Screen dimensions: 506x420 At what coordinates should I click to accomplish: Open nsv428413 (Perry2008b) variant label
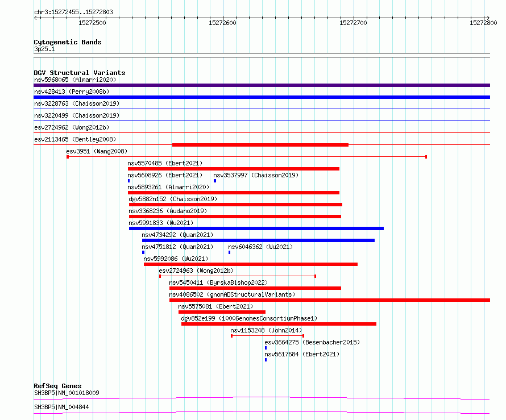[72, 92]
